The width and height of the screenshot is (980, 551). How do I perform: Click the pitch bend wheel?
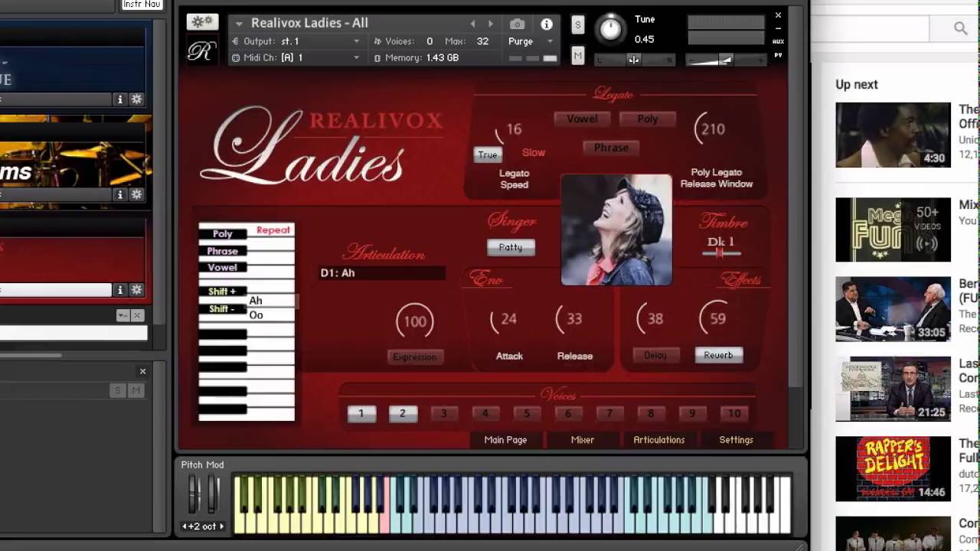point(194,495)
